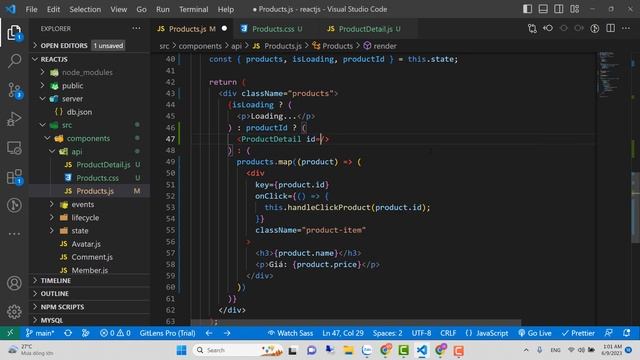
Task: Open remote window status bar button
Action: pos(10,333)
